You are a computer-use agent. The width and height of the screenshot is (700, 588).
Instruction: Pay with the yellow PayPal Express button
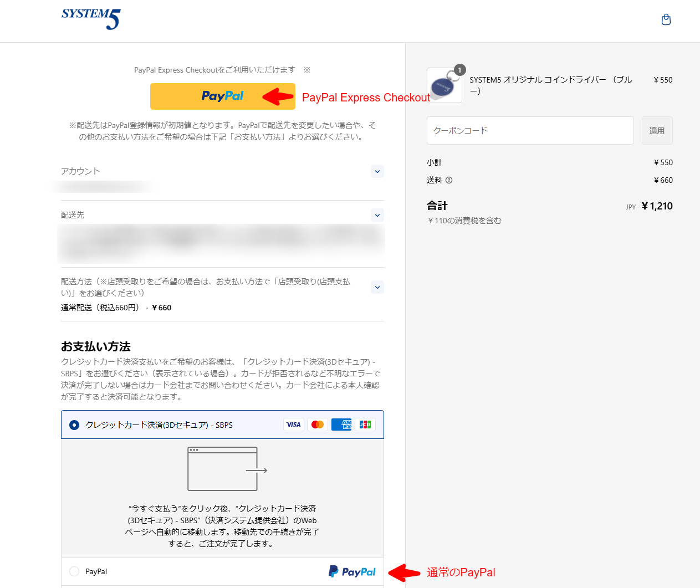[223, 96]
